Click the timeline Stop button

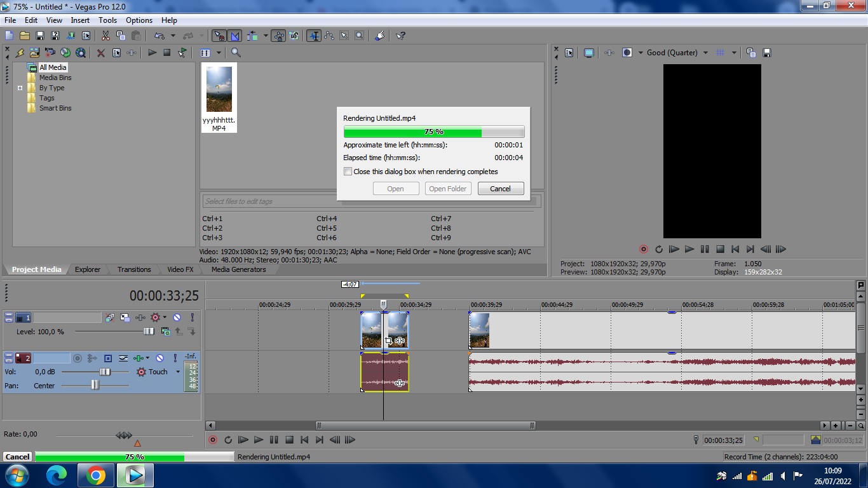click(289, 440)
